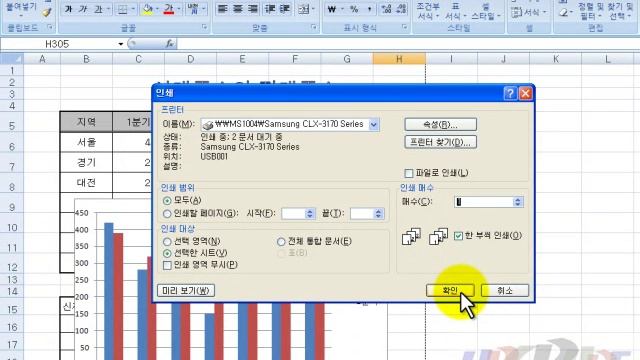Select the 인쇄할 페이지 radio button
The width and height of the screenshot is (640, 360).
[x=167, y=213]
